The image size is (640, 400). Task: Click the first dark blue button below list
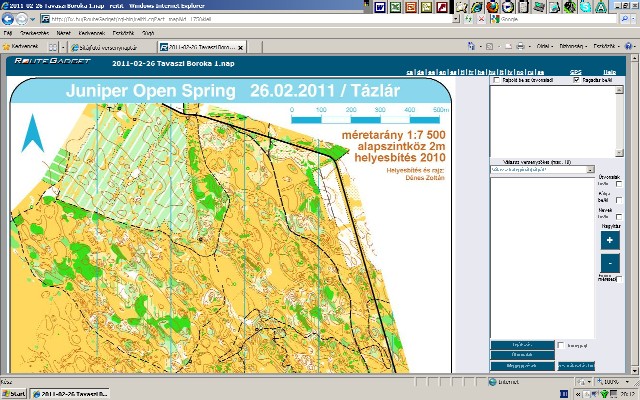coord(520,345)
